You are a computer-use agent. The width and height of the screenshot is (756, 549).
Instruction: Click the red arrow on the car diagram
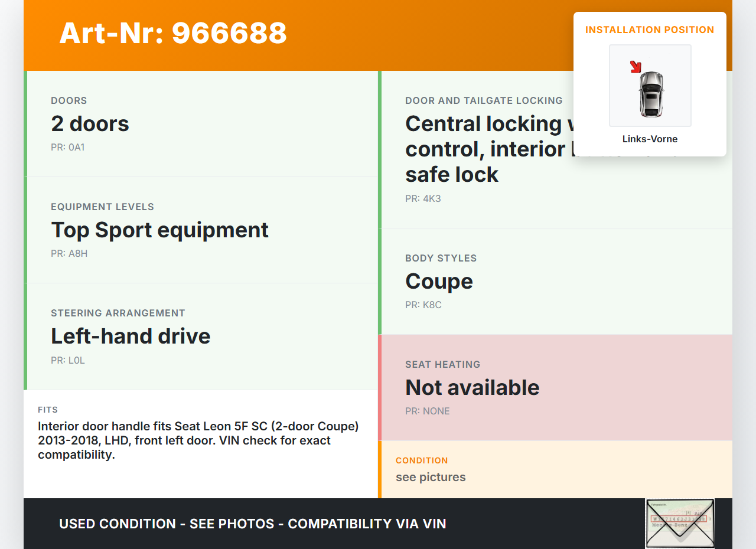coord(636,67)
